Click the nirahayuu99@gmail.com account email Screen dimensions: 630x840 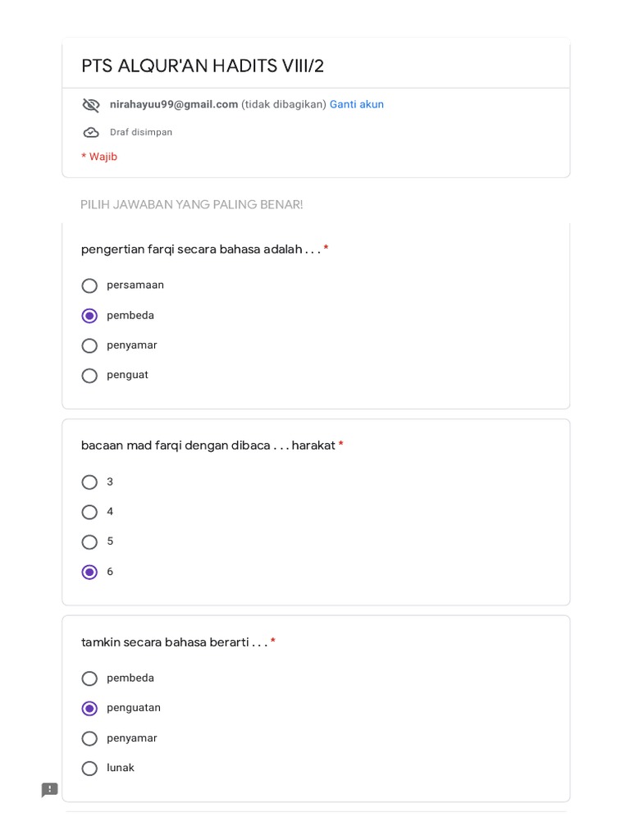(174, 104)
